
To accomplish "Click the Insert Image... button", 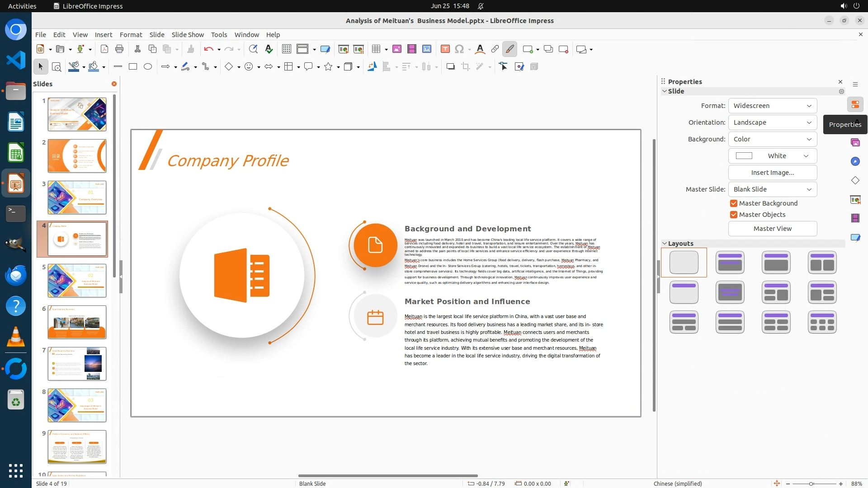I will point(772,173).
